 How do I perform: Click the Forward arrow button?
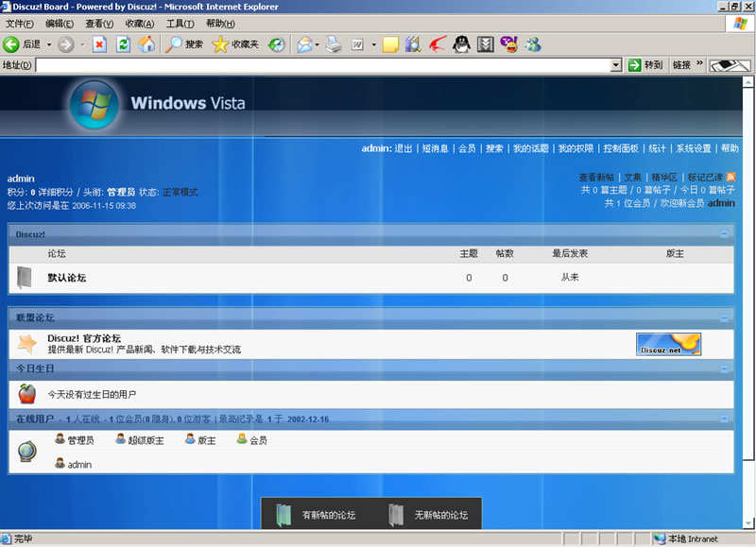(x=66, y=44)
